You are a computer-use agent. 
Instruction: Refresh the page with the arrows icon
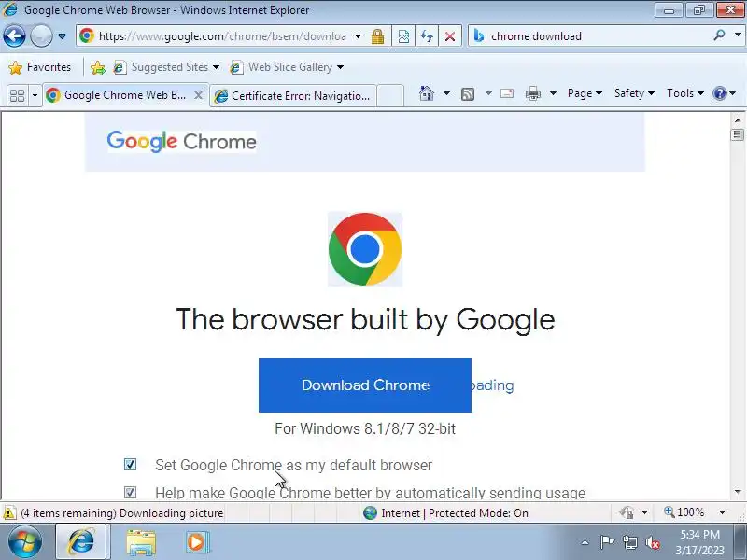point(427,36)
